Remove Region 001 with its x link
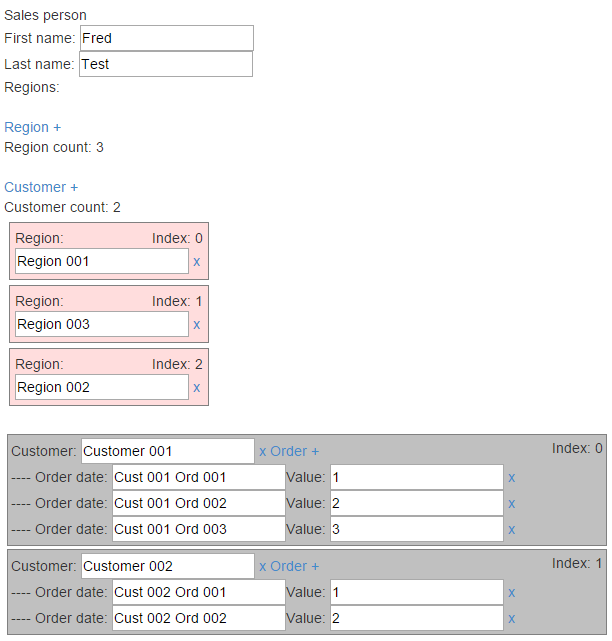Image resolution: width=612 pixels, height=641 pixels. tap(197, 262)
